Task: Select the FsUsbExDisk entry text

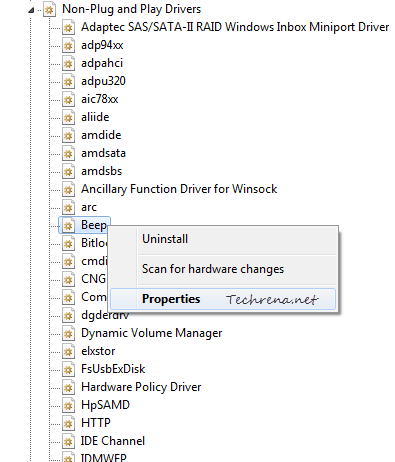Action: [x=113, y=369]
